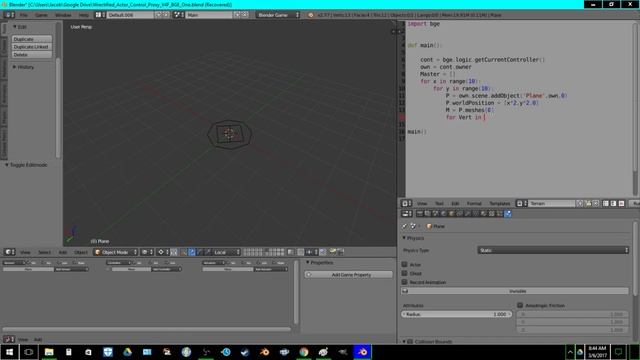Open the Add Sensor dropdown
Screen dimensions: 640x360
point(72,269)
